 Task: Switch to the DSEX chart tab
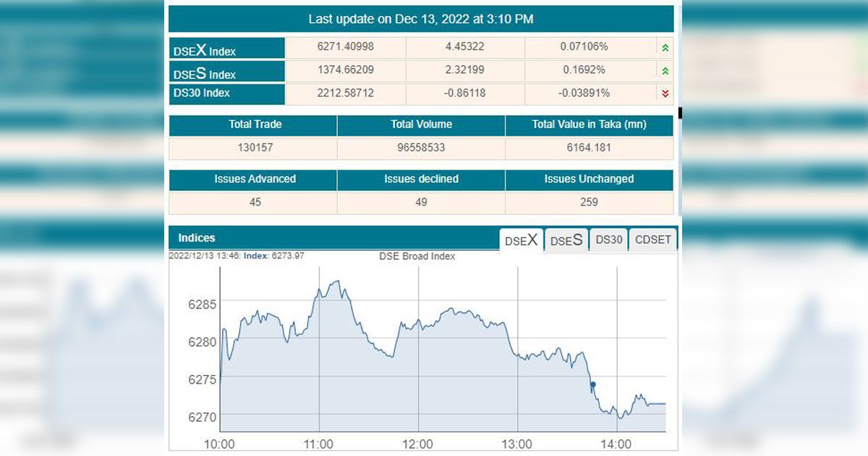522,240
